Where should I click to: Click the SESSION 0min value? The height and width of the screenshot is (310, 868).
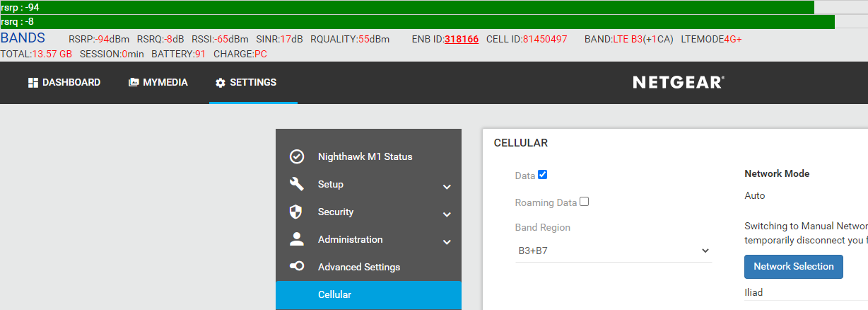tap(131, 54)
